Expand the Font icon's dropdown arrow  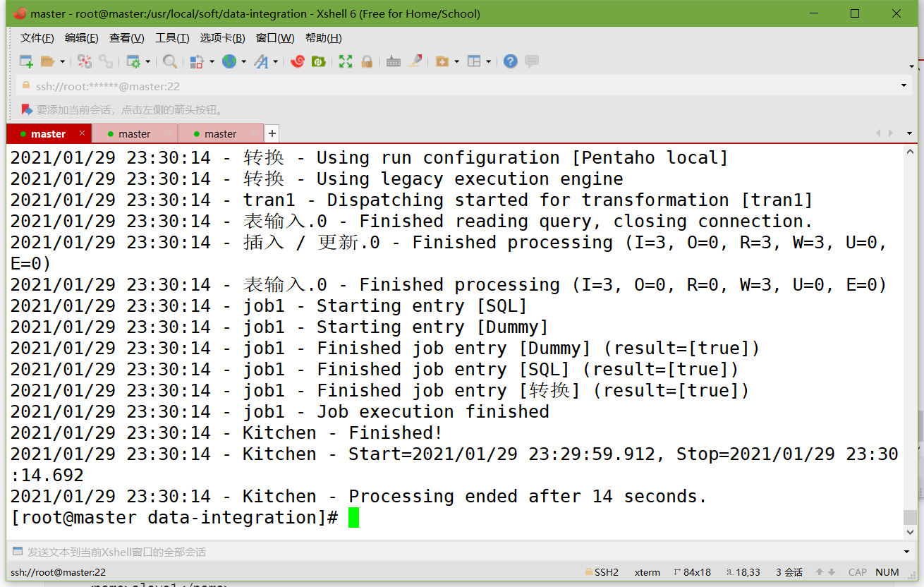pyautogui.click(x=275, y=61)
